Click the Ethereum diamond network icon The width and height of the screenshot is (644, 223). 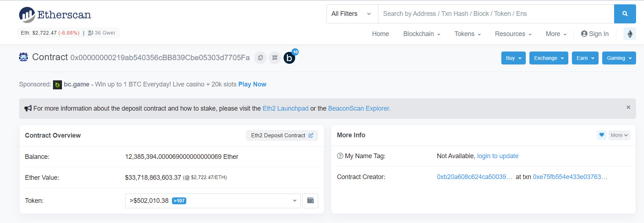point(630,34)
